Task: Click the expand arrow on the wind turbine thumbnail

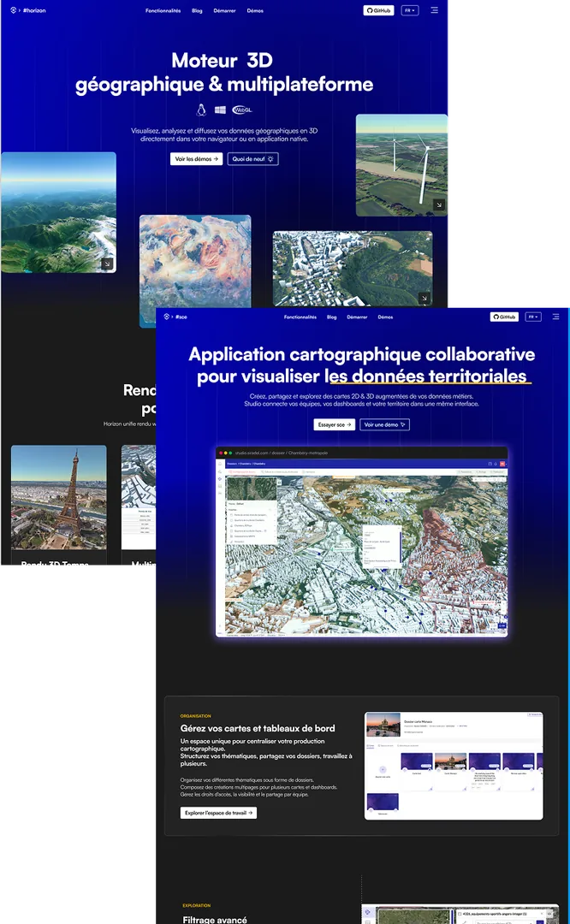Action: point(438,205)
